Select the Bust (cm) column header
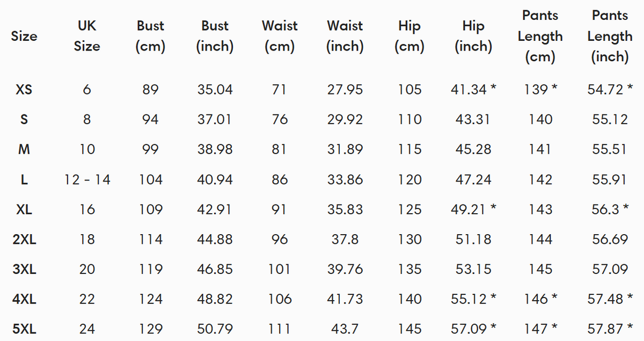Viewport: 644px width, 341px height. pyautogui.click(x=150, y=36)
